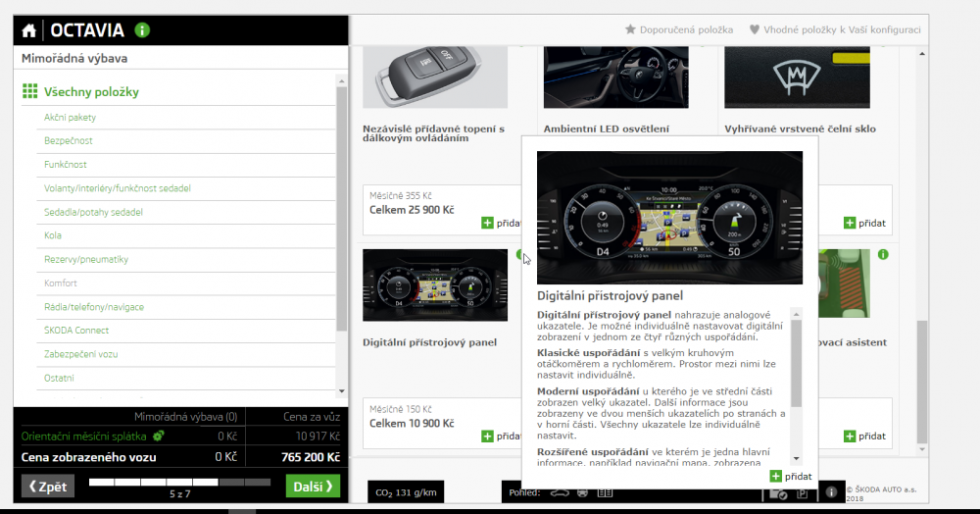The image size is (980, 514).
Task: Add Digitální přístrojový panel from the popup
Action: pyautogui.click(x=791, y=477)
